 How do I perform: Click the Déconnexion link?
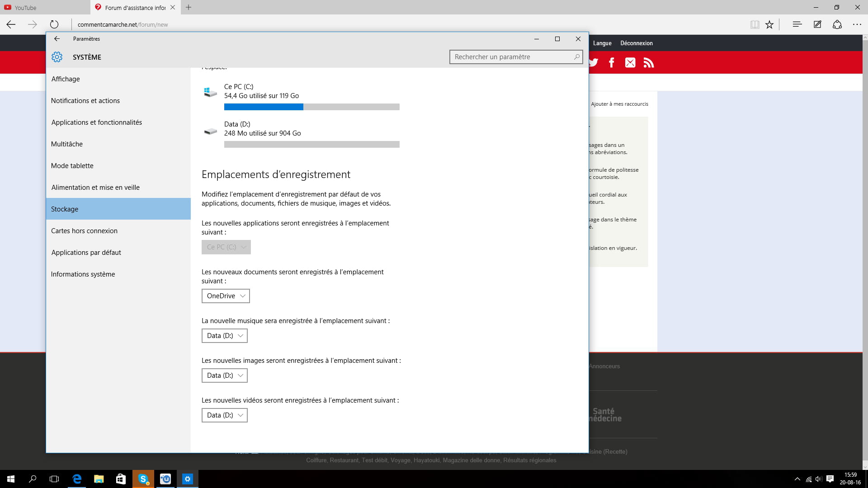[637, 43]
